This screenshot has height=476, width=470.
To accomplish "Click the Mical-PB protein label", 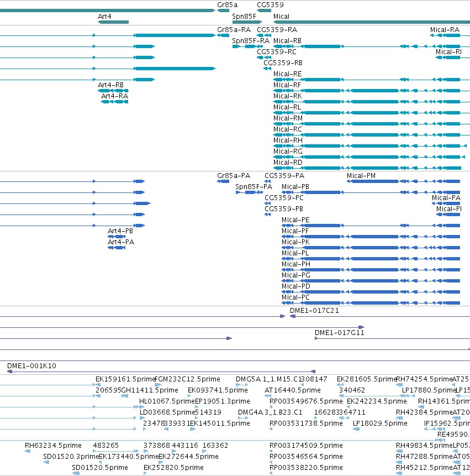I will (295, 187).
